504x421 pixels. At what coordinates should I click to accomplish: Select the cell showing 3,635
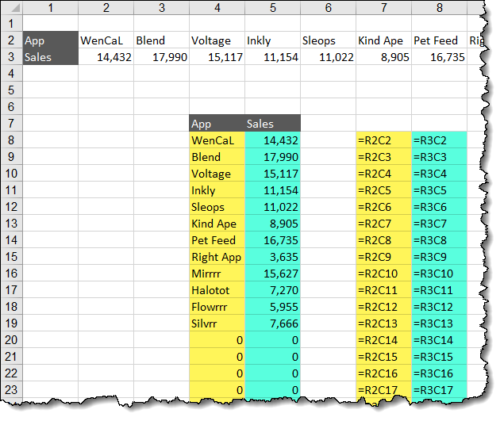(272, 257)
